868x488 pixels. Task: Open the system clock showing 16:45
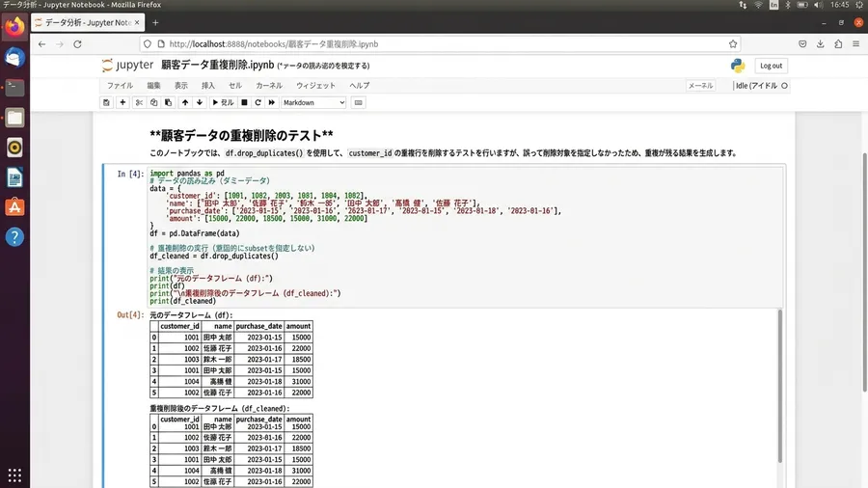tap(839, 5)
